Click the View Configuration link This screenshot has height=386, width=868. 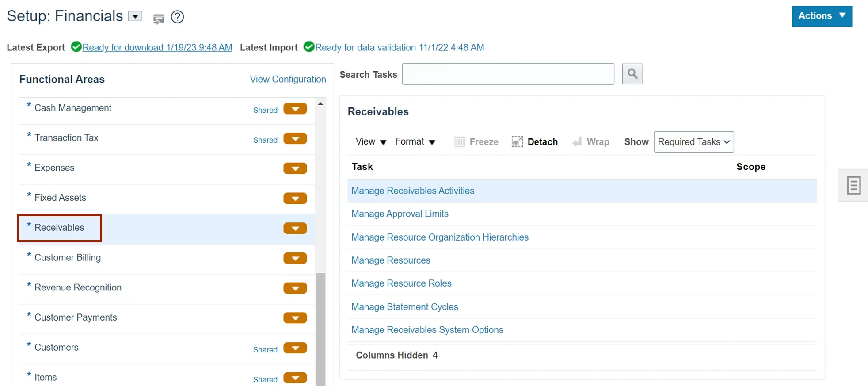[x=288, y=79]
